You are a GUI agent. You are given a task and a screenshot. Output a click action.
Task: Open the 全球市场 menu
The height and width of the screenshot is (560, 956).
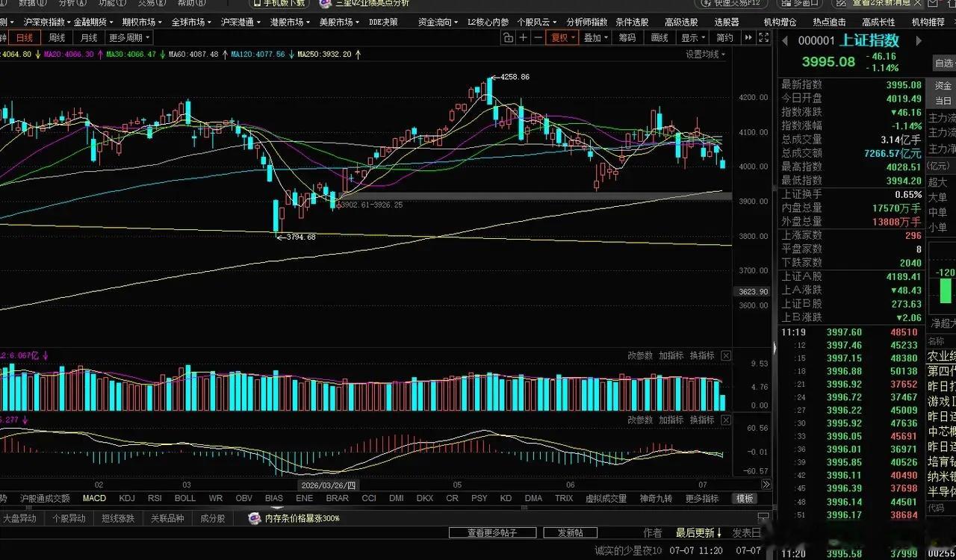click(x=191, y=22)
